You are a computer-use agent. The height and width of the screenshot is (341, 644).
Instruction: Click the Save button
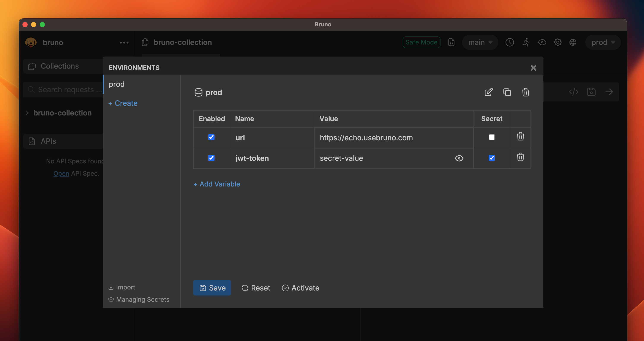pos(212,288)
